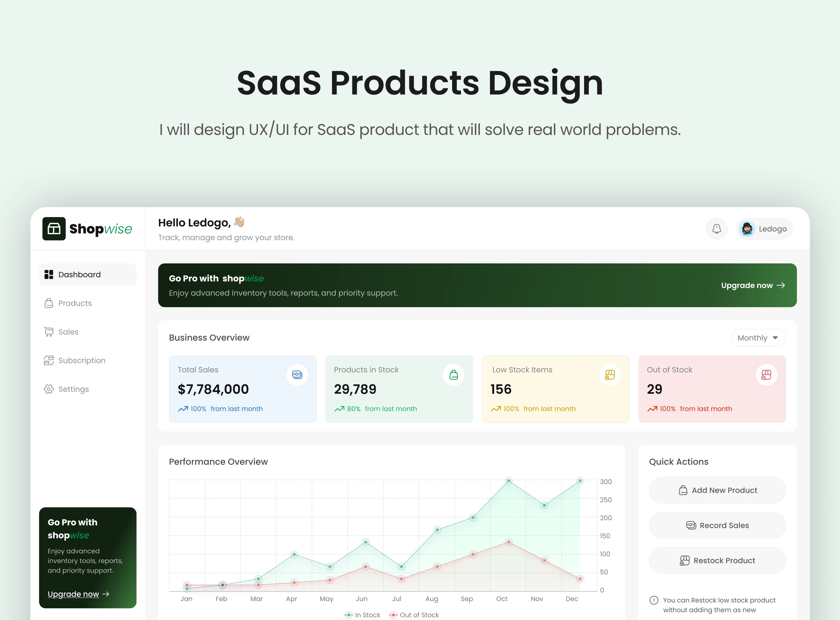Open Settings from the sidebar
This screenshot has width=840, height=620.
click(x=73, y=389)
